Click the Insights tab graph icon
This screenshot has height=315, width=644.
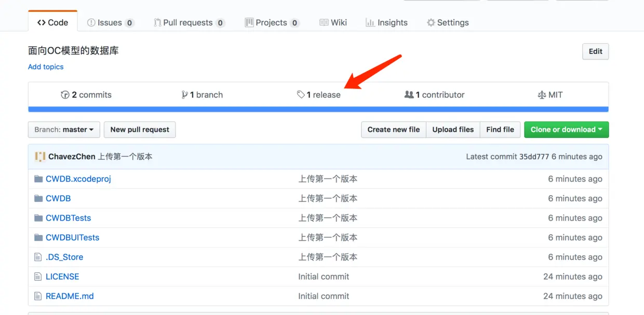click(x=370, y=23)
